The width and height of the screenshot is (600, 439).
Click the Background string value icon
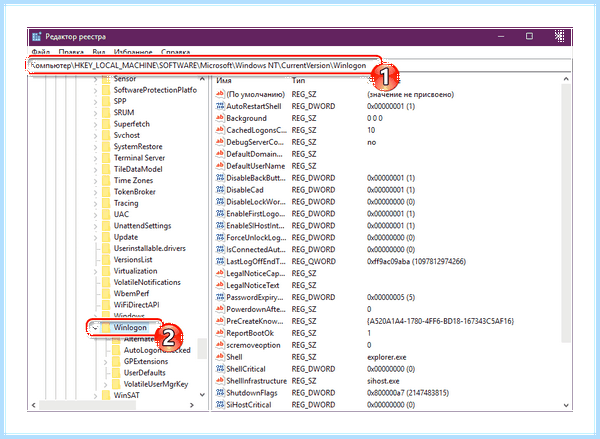coord(220,118)
